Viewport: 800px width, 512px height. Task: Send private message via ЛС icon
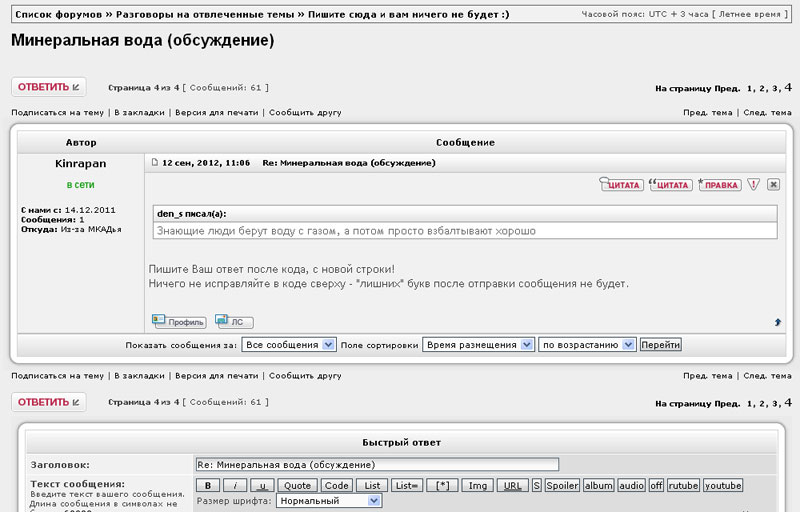point(234,322)
